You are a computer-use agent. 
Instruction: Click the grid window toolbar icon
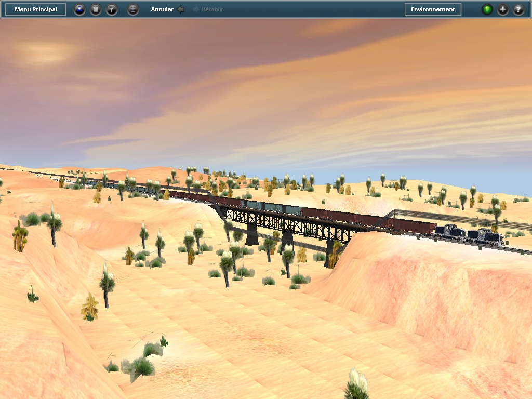coord(133,9)
